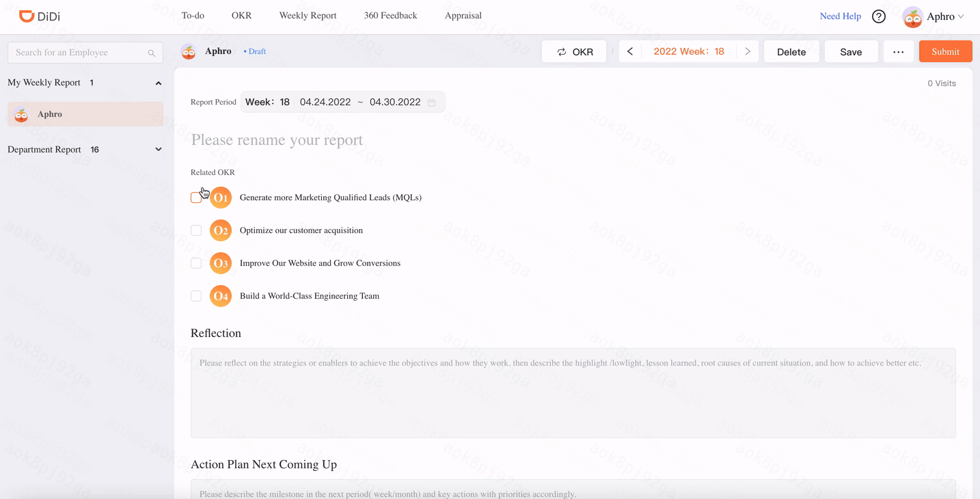Screen dimensions: 980x499
Task: Click the Need Help link
Action: tap(841, 16)
